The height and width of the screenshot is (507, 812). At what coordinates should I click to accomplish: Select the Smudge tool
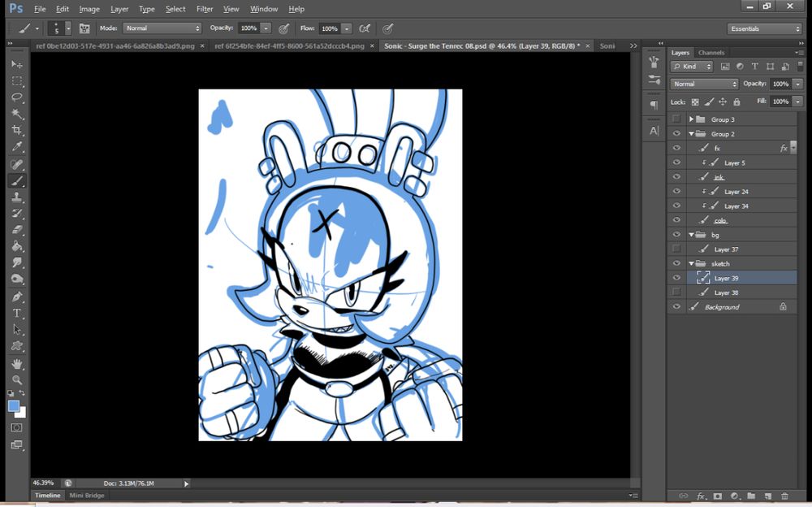pos(17,262)
